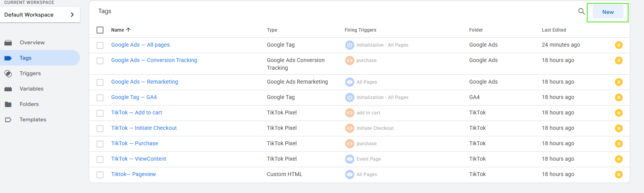Check the TikTok — Add to cart checkbox
644x193 pixels.
click(100, 113)
